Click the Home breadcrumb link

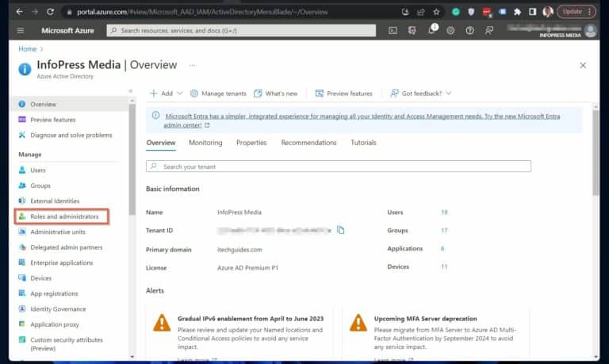(27, 49)
